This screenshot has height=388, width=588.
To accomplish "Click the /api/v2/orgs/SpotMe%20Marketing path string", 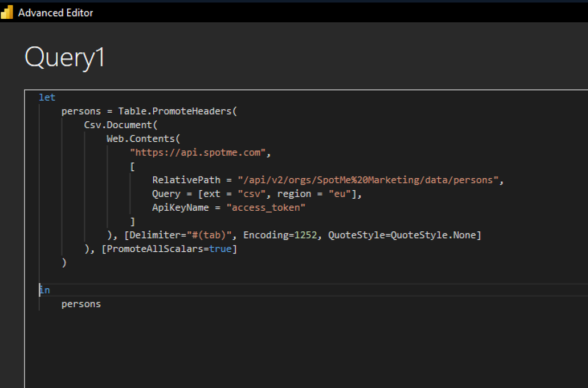I will 368,180.
